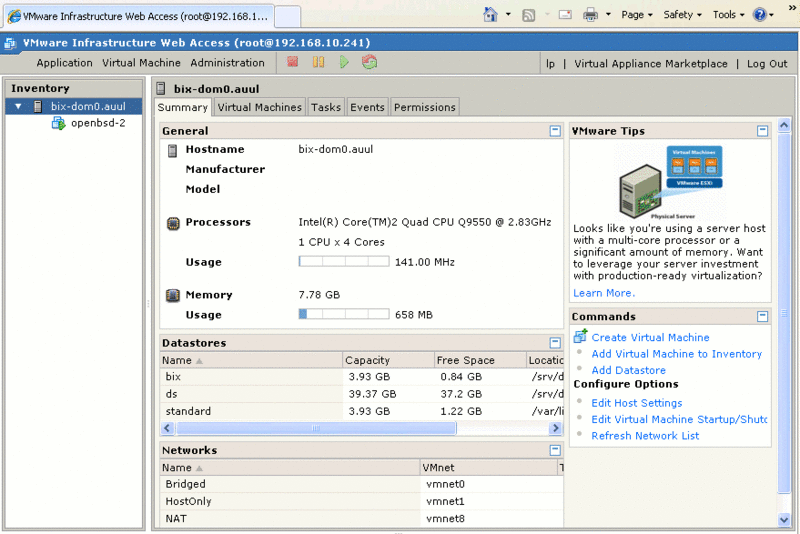This screenshot has height=534, width=800.
Task: Click the browser RSS feeds icon
Action: click(529, 15)
